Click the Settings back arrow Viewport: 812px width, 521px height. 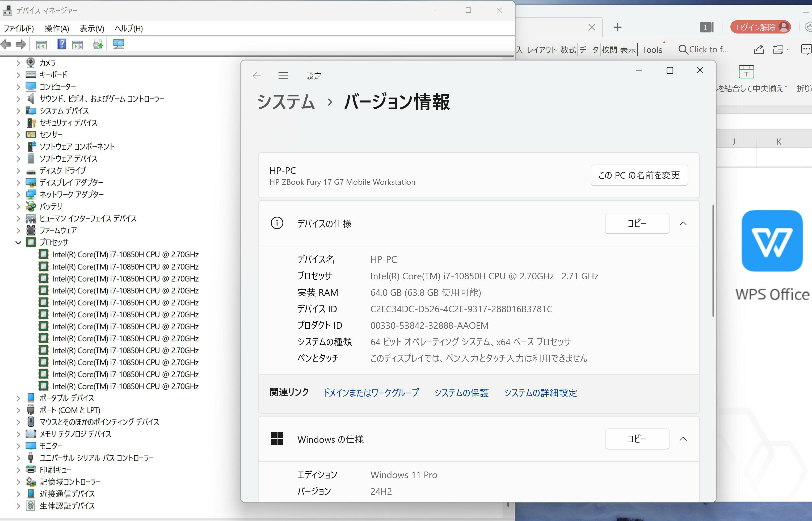(257, 76)
